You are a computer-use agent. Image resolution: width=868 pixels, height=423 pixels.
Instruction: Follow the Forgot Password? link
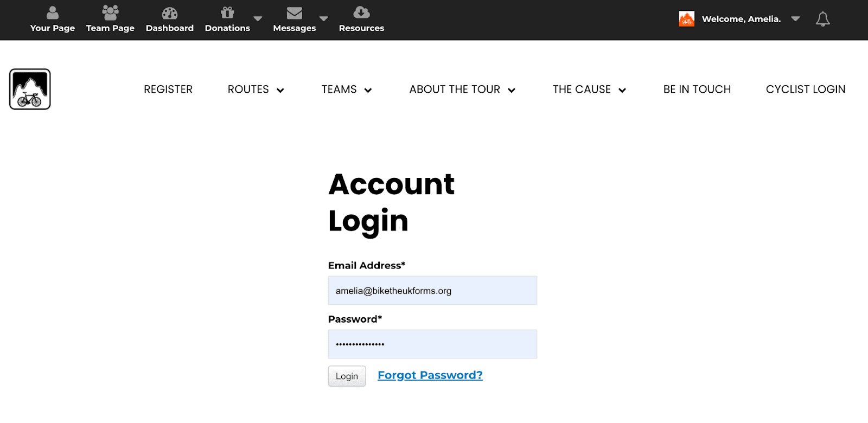tap(430, 375)
